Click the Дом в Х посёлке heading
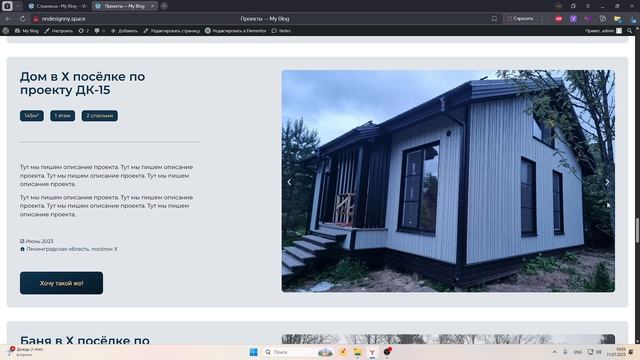640x360 pixels. tap(82, 83)
